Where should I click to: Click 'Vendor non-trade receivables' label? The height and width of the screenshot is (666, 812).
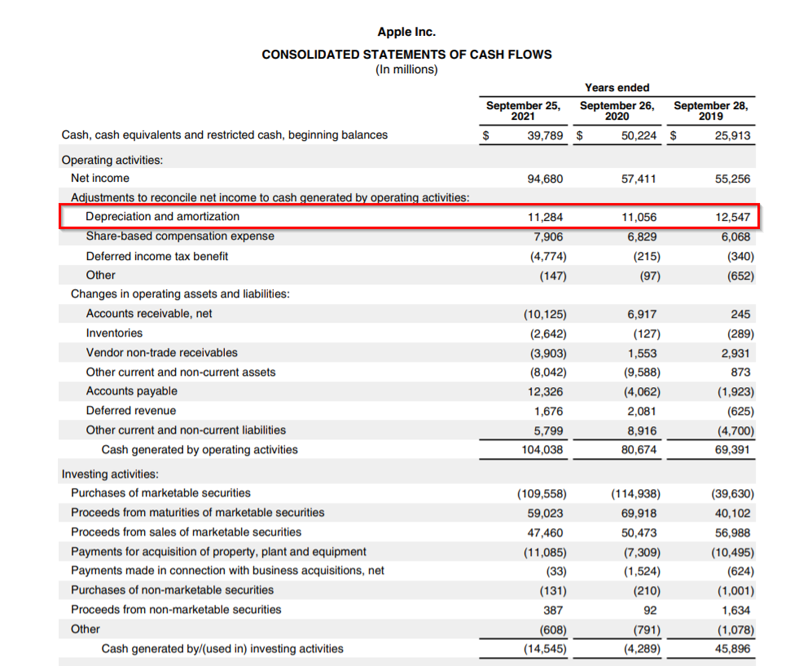pyautogui.click(x=162, y=352)
